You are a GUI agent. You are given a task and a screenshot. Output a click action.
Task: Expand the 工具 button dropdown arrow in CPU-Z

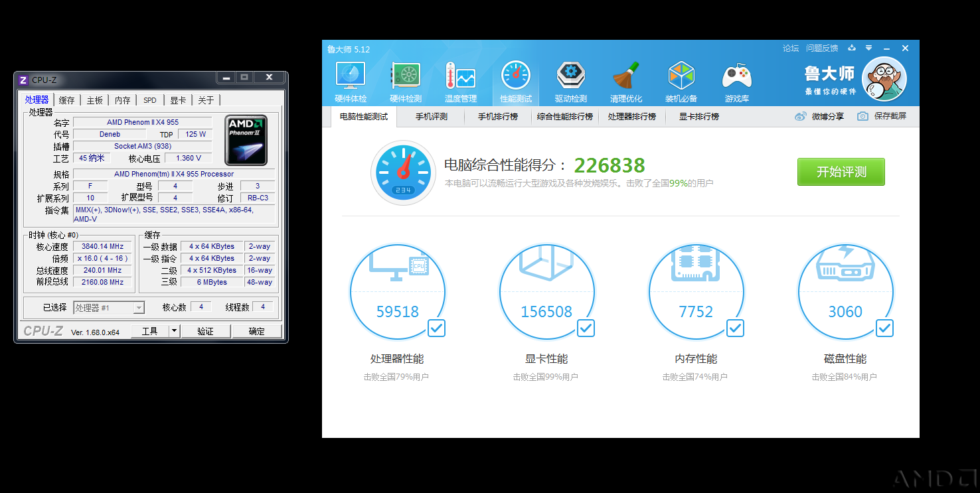click(174, 330)
